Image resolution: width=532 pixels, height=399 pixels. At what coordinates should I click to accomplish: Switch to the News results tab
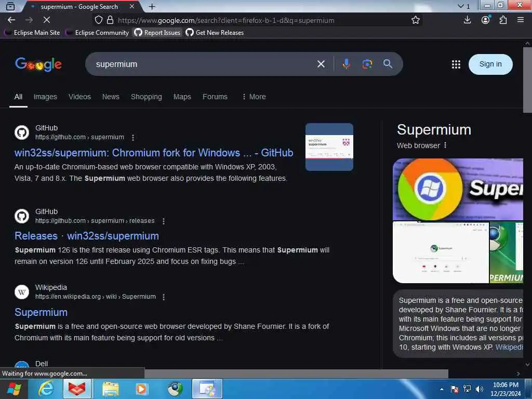coord(111,97)
